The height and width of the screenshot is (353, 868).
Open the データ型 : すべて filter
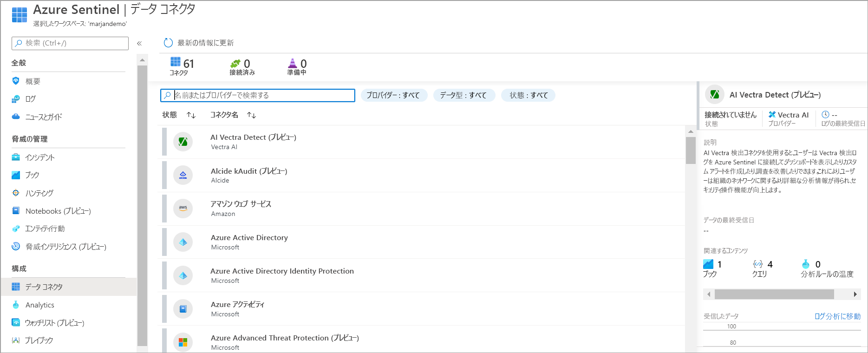tap(463, 95)
